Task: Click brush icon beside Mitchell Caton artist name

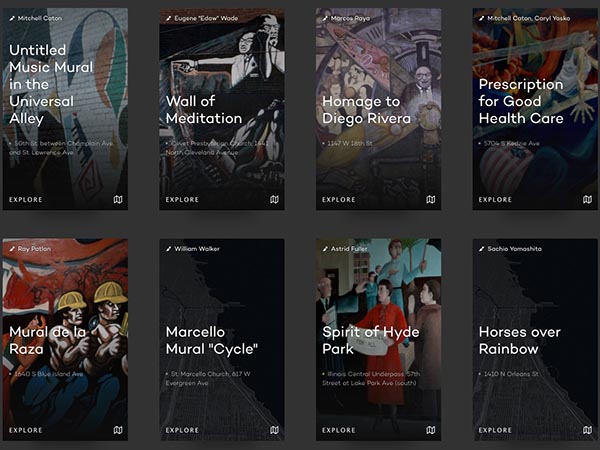Action: pyautogui.click(x=12, y=18)
